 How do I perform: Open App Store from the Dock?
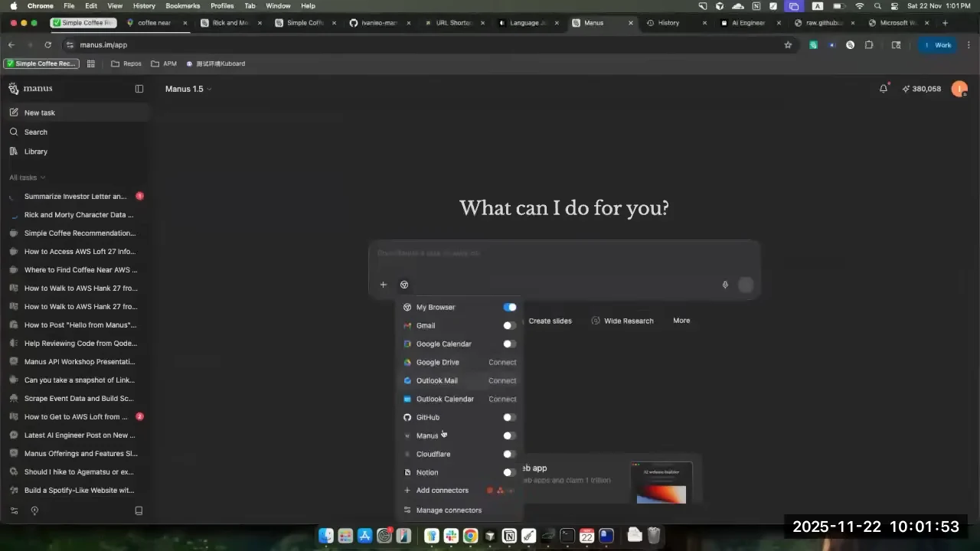(365, 536)
